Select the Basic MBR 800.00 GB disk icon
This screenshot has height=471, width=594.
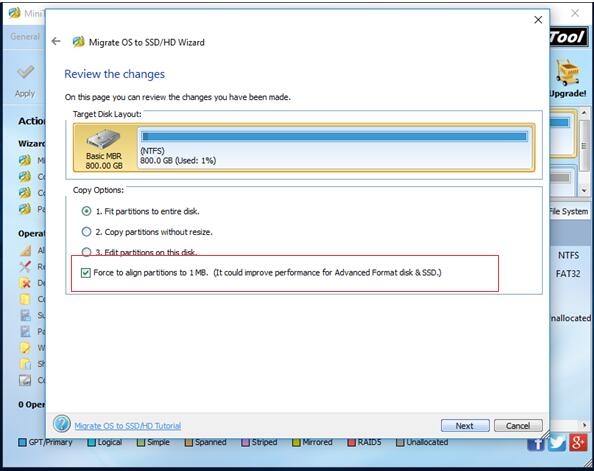click(x=103, y=139)
